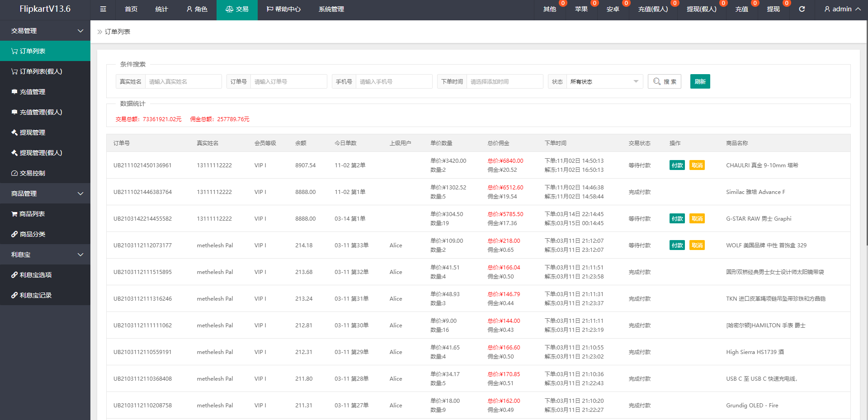This screenshot has height=420, width=868.
Task: Open the 下单时间 date picker field
Action: click(505, 81)
